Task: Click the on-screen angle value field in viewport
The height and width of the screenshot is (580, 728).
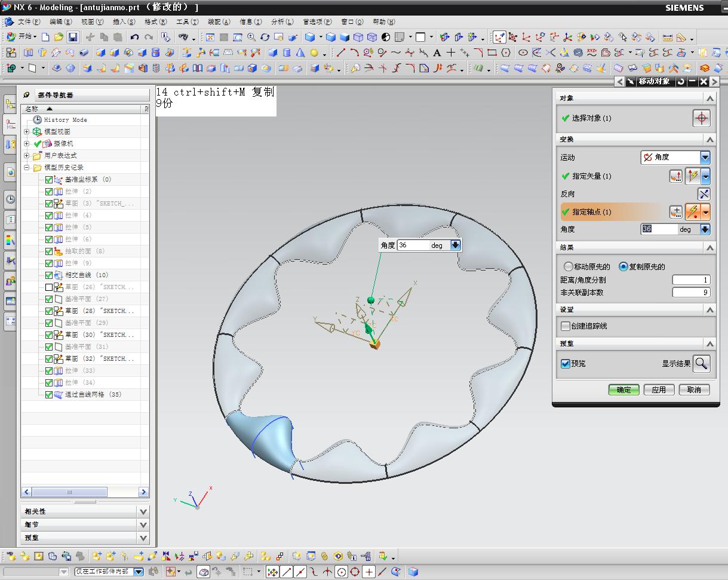Action: 413,245
